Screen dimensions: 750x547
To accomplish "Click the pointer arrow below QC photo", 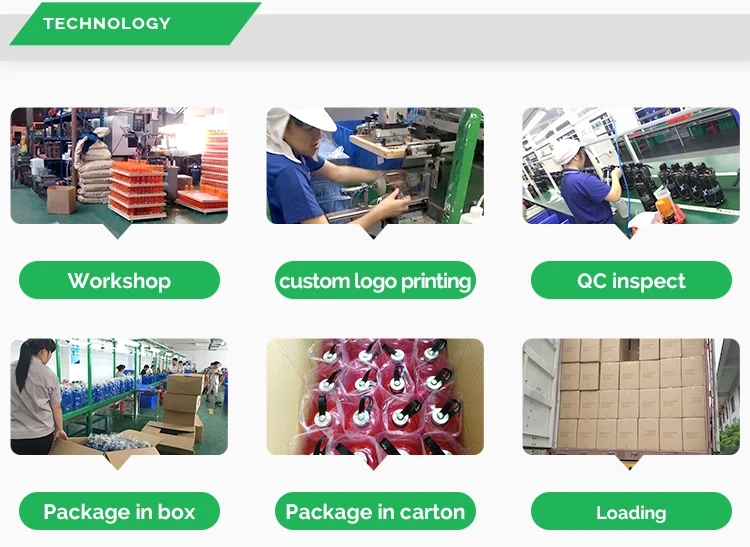I will point(629,231).
